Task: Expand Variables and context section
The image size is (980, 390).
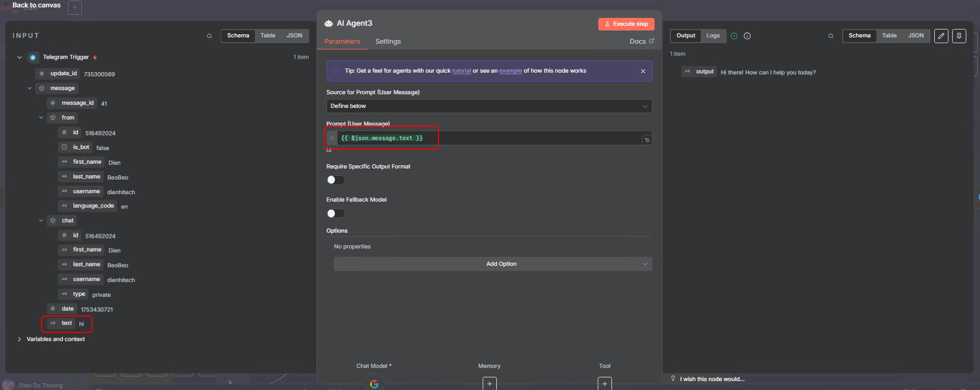Action: coord(19,339)
